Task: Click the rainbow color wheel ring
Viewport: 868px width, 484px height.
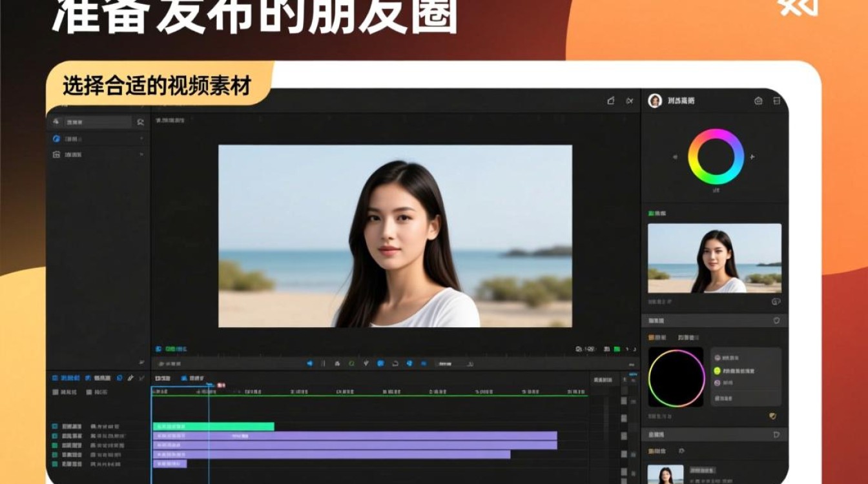Action: pos(716,157)
